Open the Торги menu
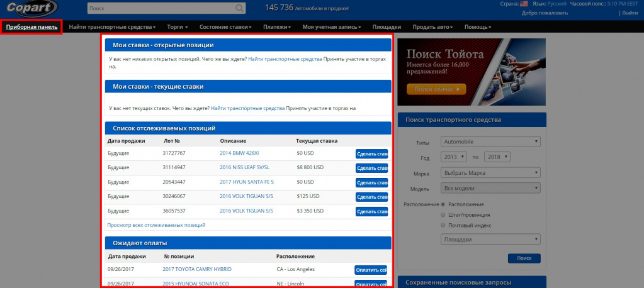The image size is (644, 288). pos(178,27)
